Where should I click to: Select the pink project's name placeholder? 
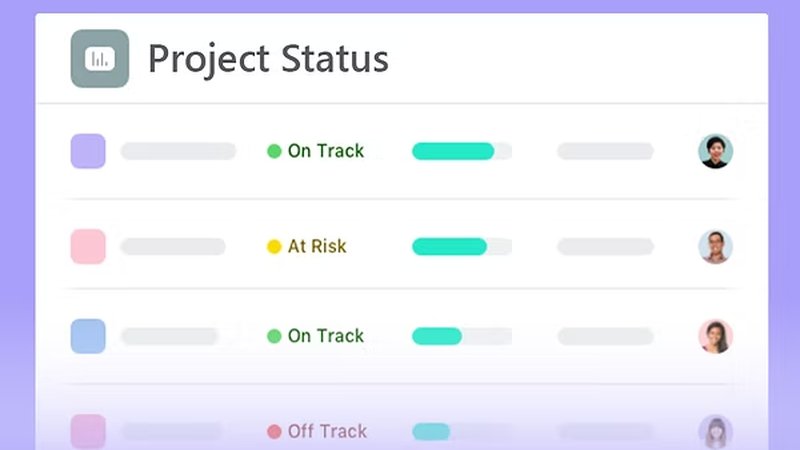(173, 246)
